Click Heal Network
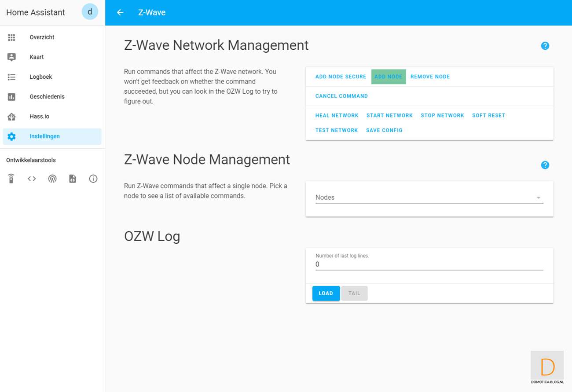572x392 pixels. tap(337, 115)
